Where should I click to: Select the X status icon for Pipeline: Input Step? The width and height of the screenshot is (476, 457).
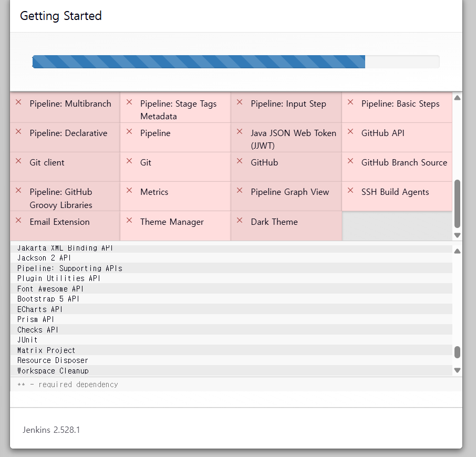pos(240,102)
